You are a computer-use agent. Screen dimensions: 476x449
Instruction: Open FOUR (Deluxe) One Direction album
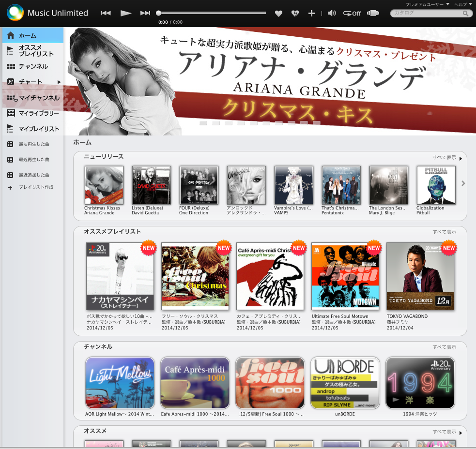point(199,185)
